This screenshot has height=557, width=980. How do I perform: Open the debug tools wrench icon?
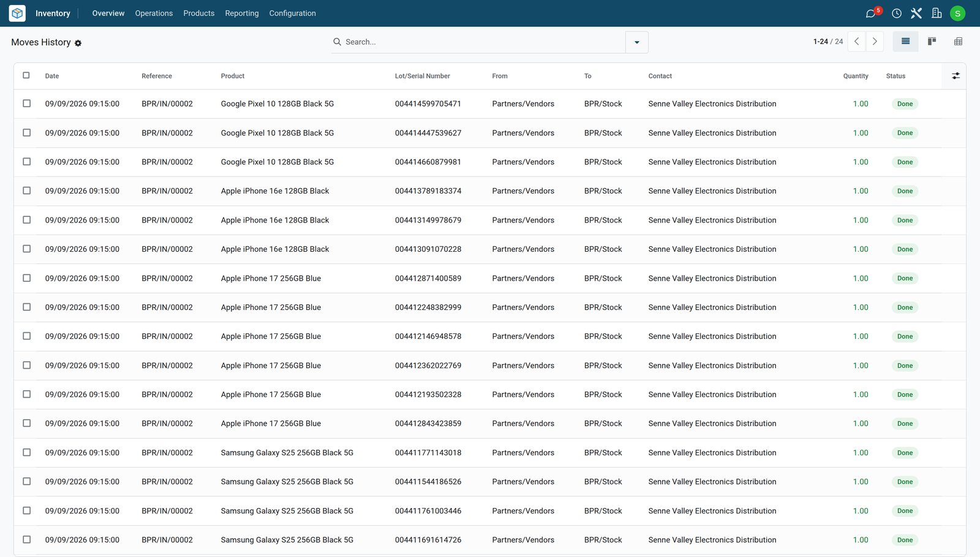tap(916, 13)
